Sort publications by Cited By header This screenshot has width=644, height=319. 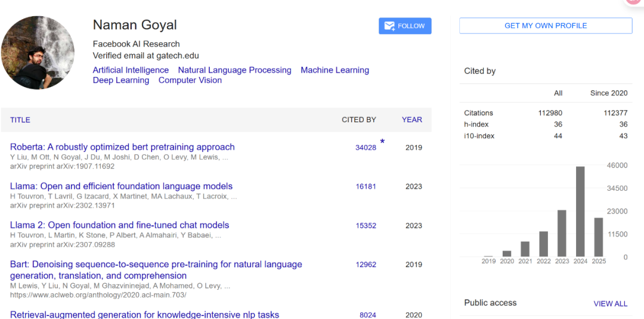point(358,120)
